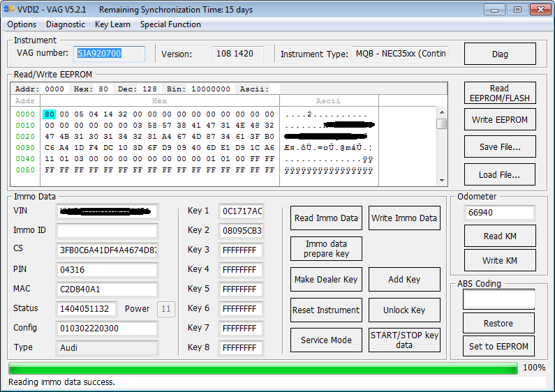Click the Make Dealer Key button

click(326, 280)
